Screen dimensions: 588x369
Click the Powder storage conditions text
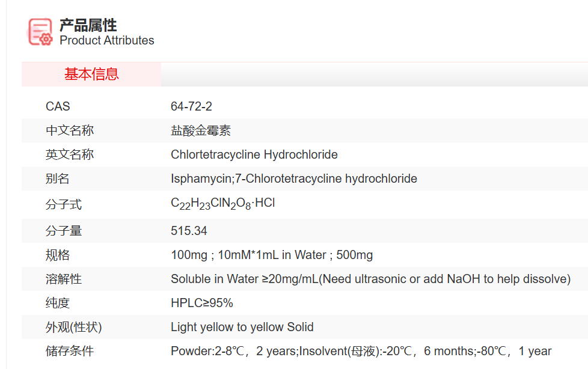(361, 351)
